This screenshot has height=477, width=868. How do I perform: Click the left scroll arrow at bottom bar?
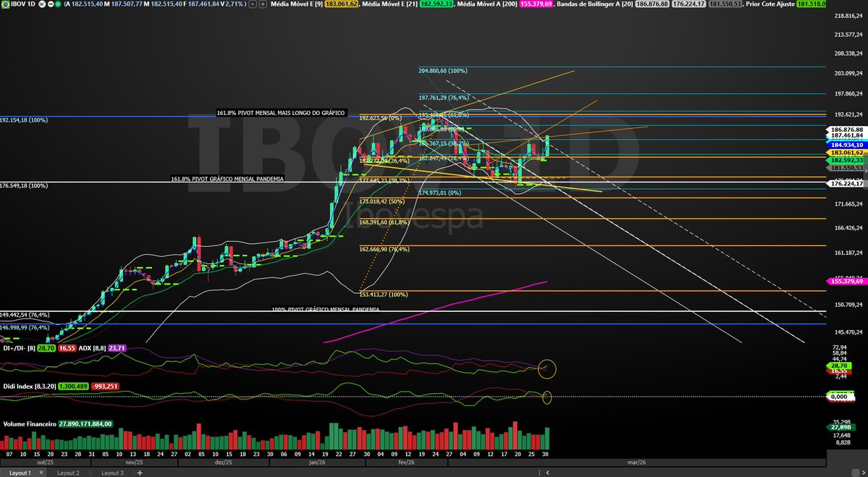click(x=547, y=473)
